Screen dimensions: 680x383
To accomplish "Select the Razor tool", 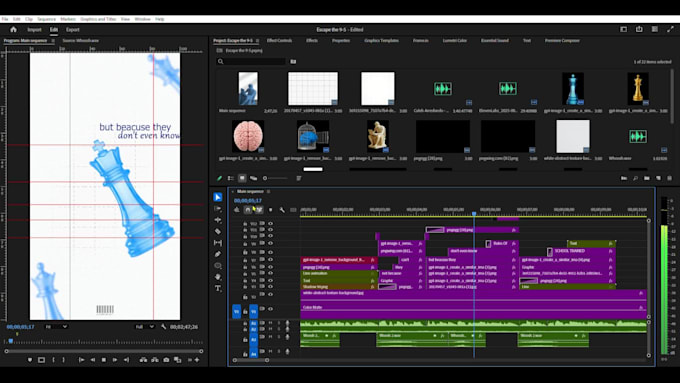I will [x=218, y=232].
